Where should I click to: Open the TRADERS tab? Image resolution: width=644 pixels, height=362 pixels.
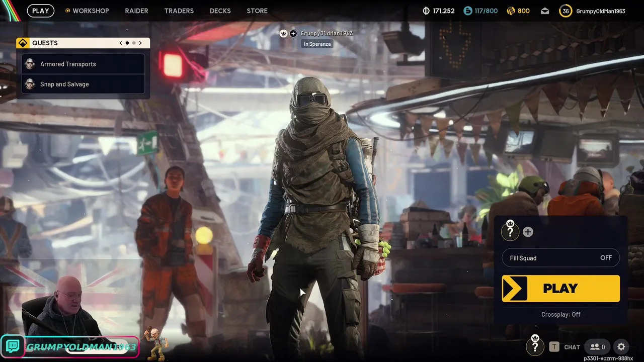coord(179,11)
